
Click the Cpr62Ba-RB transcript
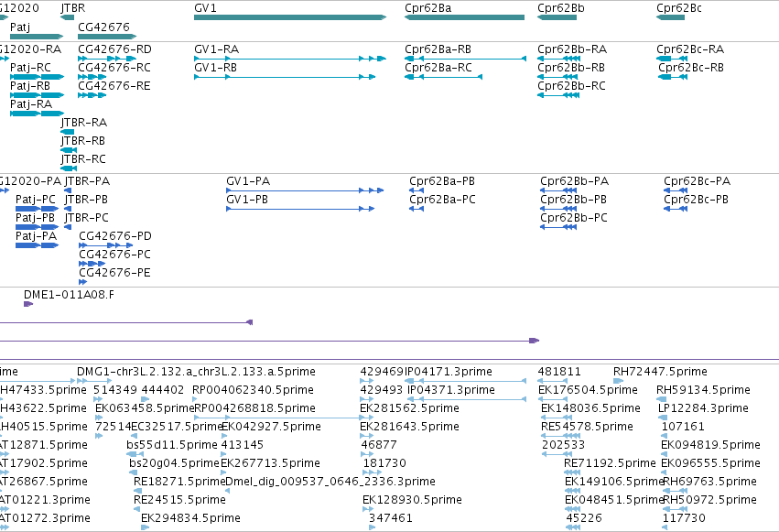pos(466,59)
